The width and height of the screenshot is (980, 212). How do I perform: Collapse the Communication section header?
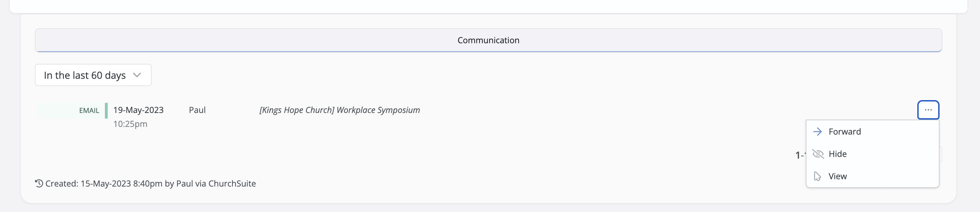(488, 40)
